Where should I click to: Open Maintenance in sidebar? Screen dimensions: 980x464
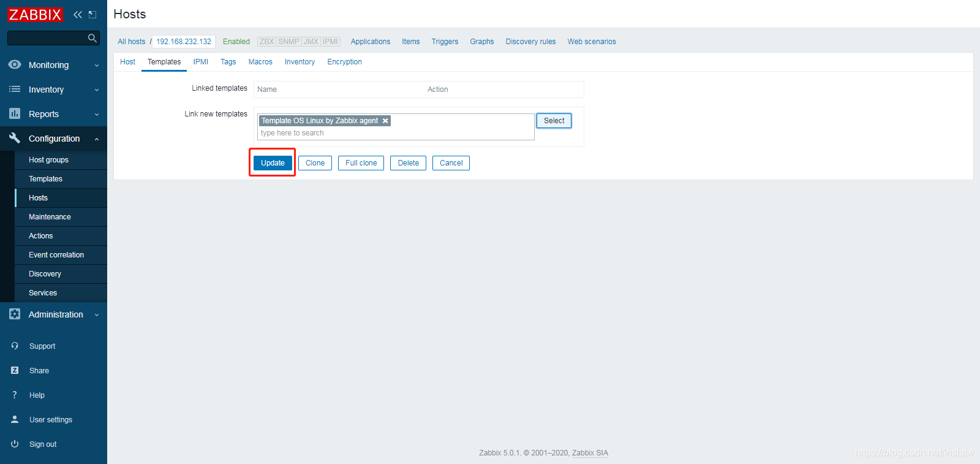pos(61,217)
